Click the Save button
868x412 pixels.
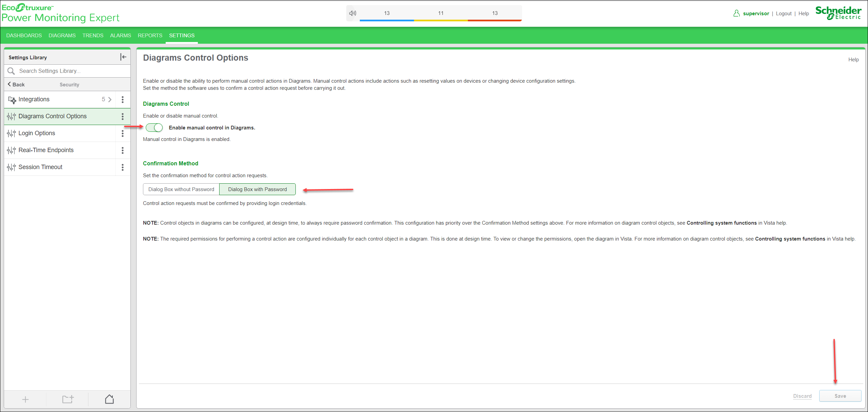tap(840, 396)
